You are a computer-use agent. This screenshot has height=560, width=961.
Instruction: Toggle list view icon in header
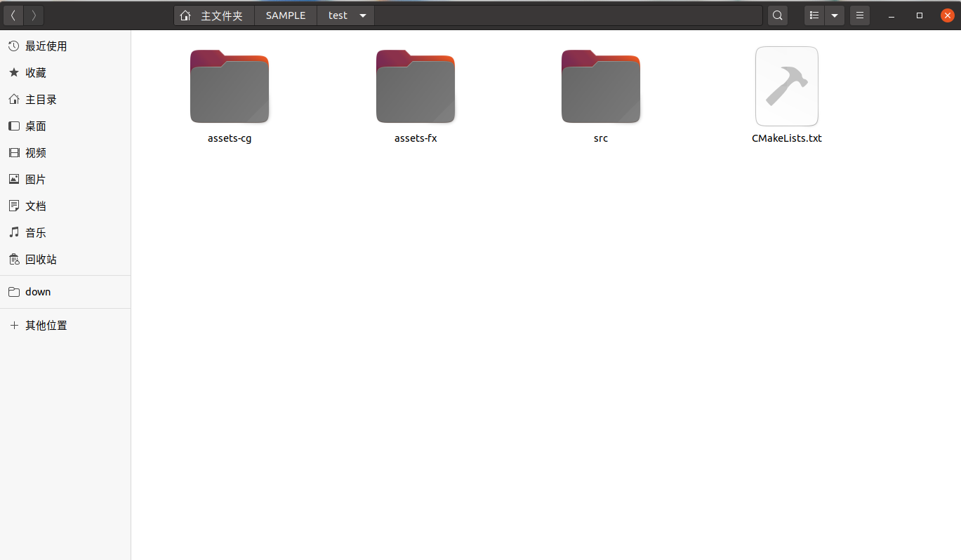click(x=814, y=15)
